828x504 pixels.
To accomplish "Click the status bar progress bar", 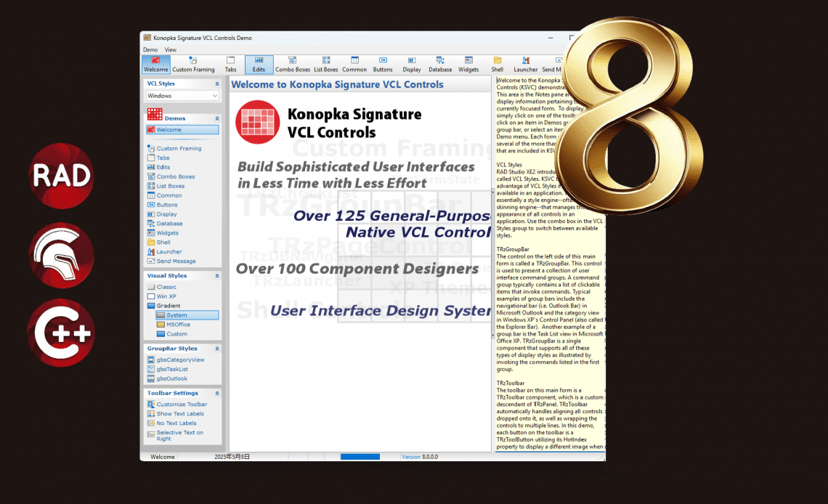I will tap(360, 457).
